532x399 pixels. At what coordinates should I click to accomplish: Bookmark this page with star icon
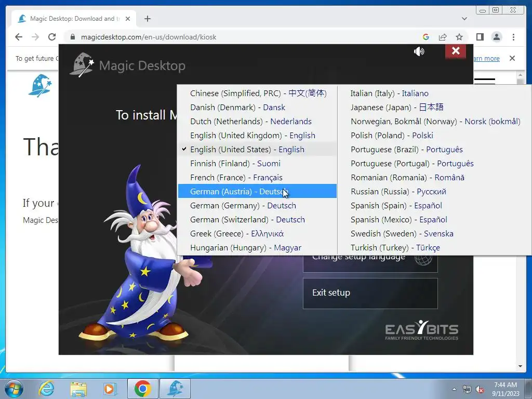(x=459, y=37)
